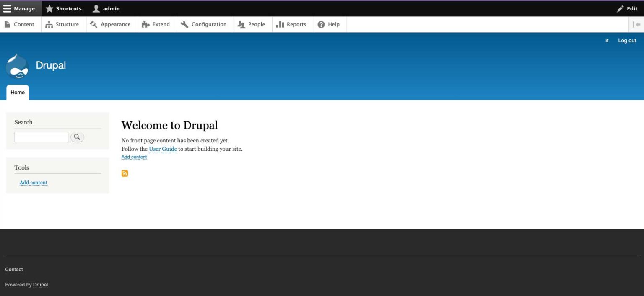Open Reports via the bar chart icon
Image resolution: width=644 pixels, height=296 pixels.
pos(280,24)
